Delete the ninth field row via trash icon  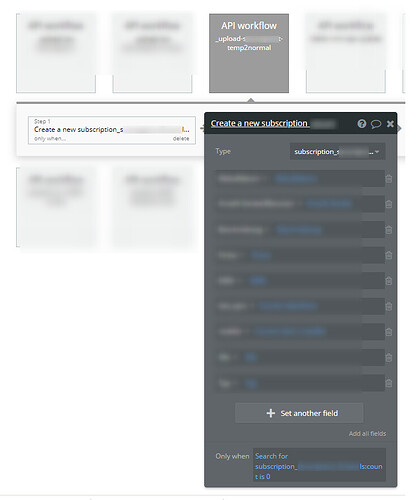[389, 383]
